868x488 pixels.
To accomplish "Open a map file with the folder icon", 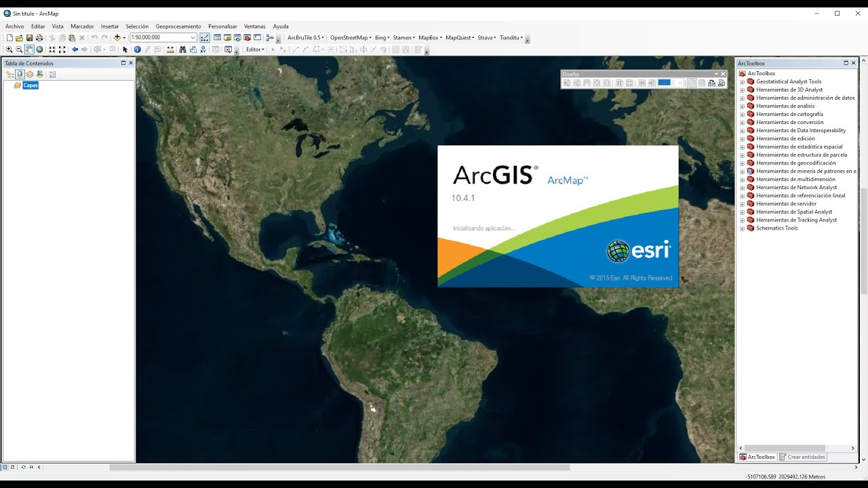I will point(19,38).
